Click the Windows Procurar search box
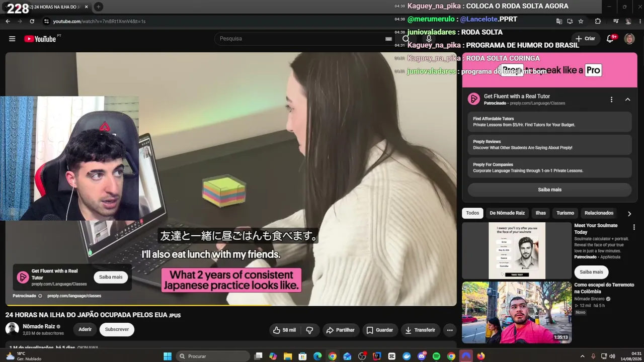The image size is (644, 362). click(213, 356)
